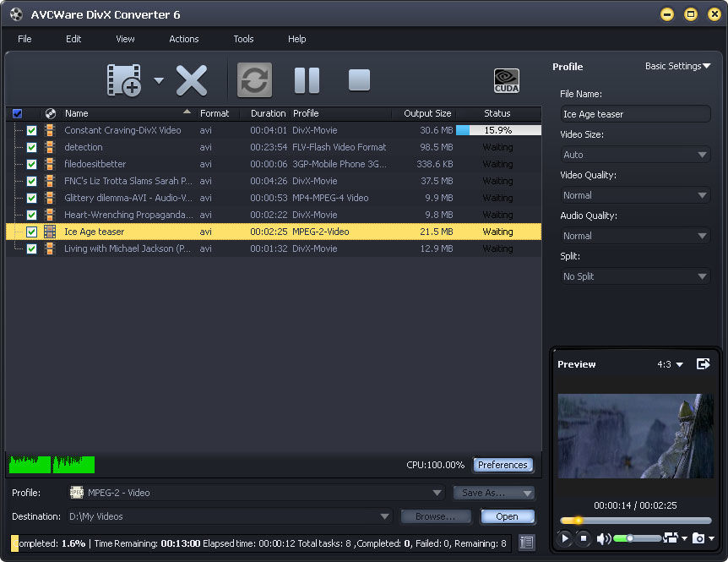The height and width of the screenshot is (562, 728).
Task: Remove selected file with the X icon
Action: 191,80
